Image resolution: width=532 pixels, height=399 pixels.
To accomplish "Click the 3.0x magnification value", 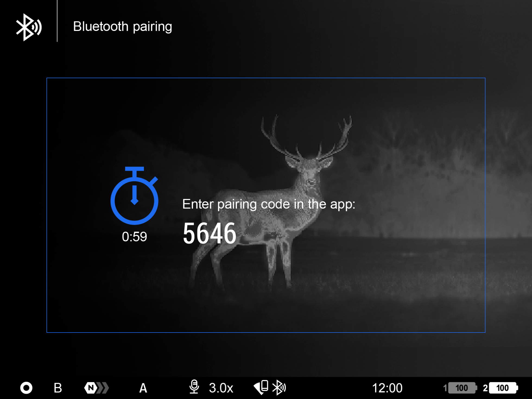I will (x=221, y=388).
